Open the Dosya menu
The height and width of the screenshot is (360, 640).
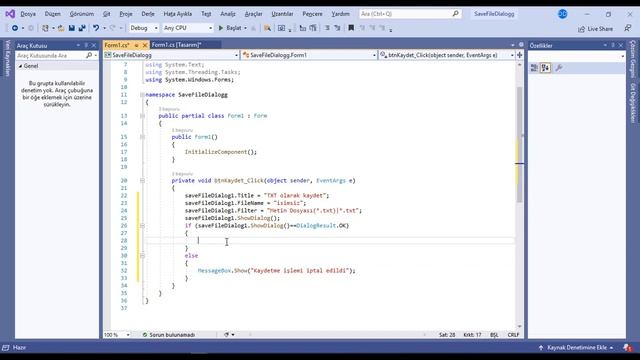coord(28,14)
